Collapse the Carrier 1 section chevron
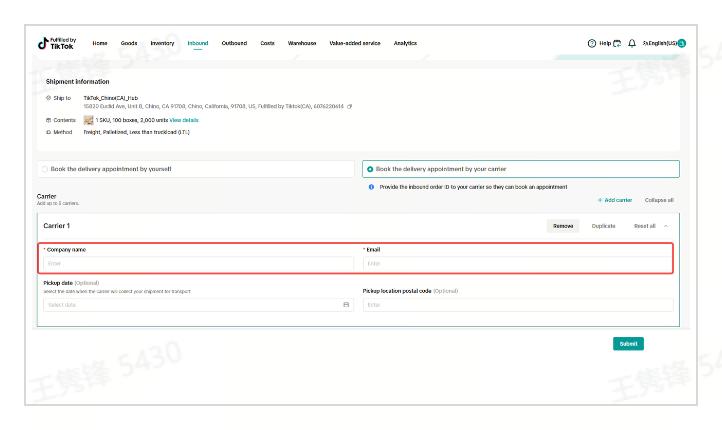 click(x=666, y=226)
